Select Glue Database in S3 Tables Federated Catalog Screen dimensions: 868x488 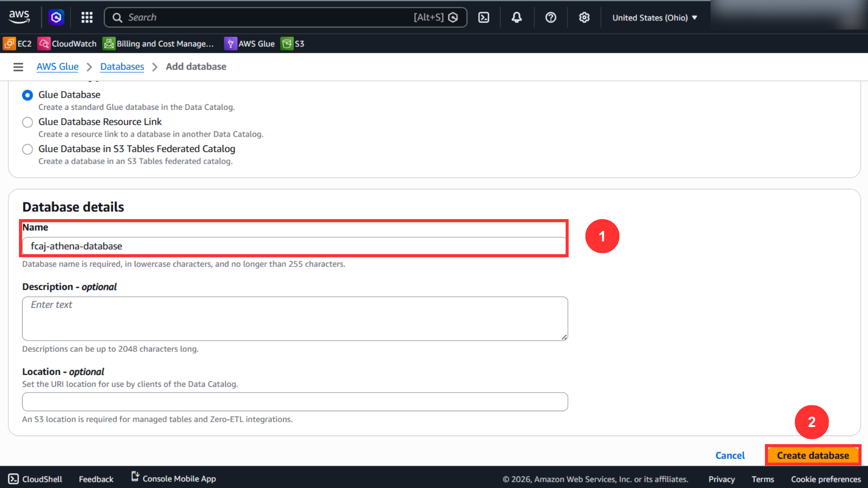(28, 149)
